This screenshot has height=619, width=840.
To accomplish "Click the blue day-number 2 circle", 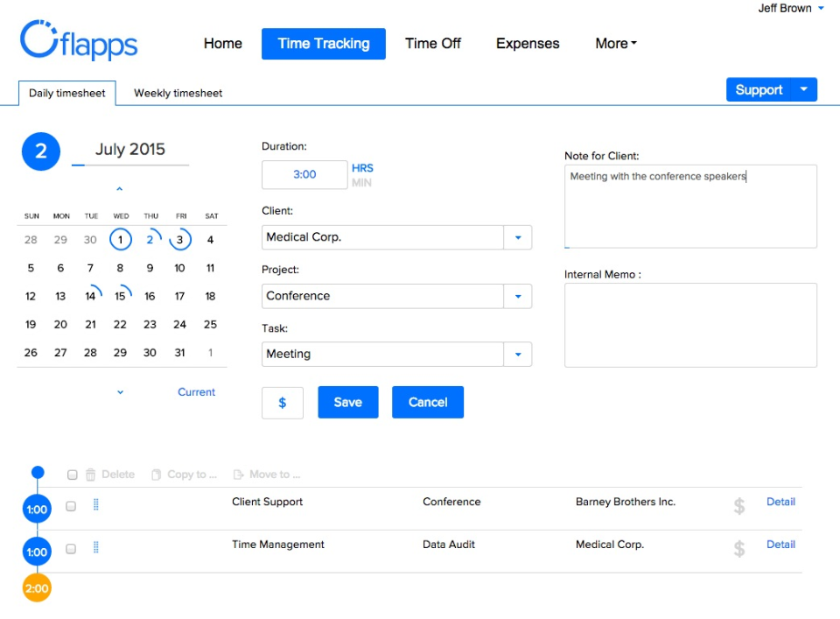I will (x=41, y=151).
